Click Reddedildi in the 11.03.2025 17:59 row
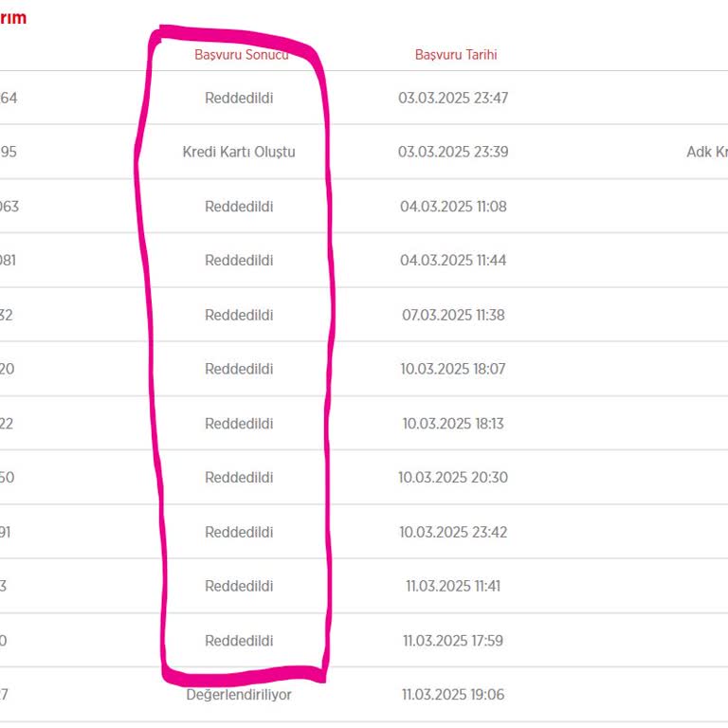 [x=239, y=641]
